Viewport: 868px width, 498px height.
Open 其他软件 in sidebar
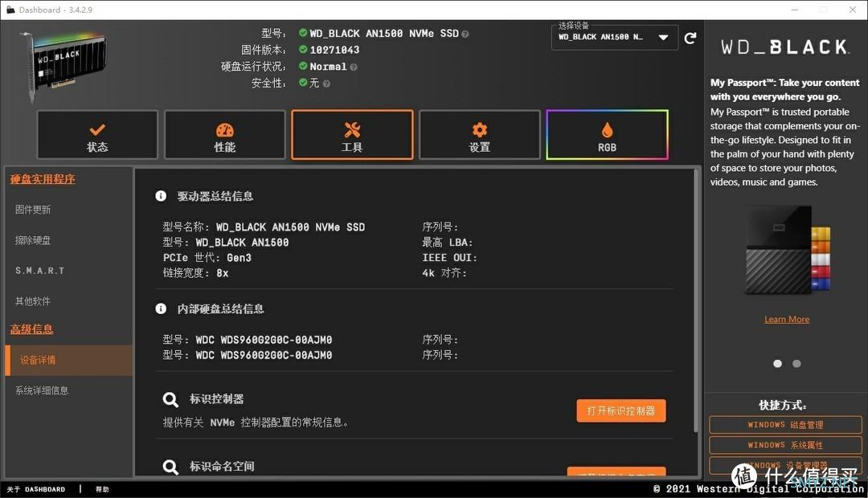pyautogui.click(x=33, y=301)
